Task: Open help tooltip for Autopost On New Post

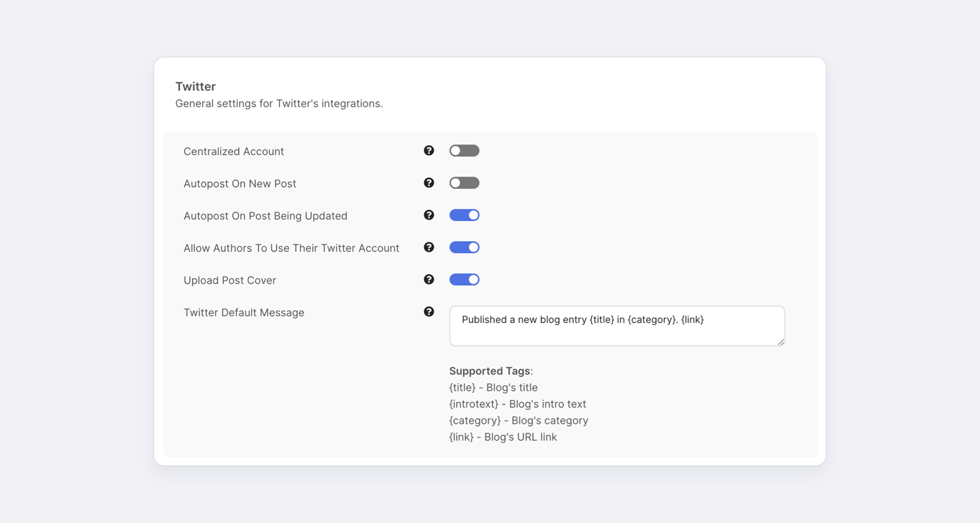Action: [x=429, y=183]
